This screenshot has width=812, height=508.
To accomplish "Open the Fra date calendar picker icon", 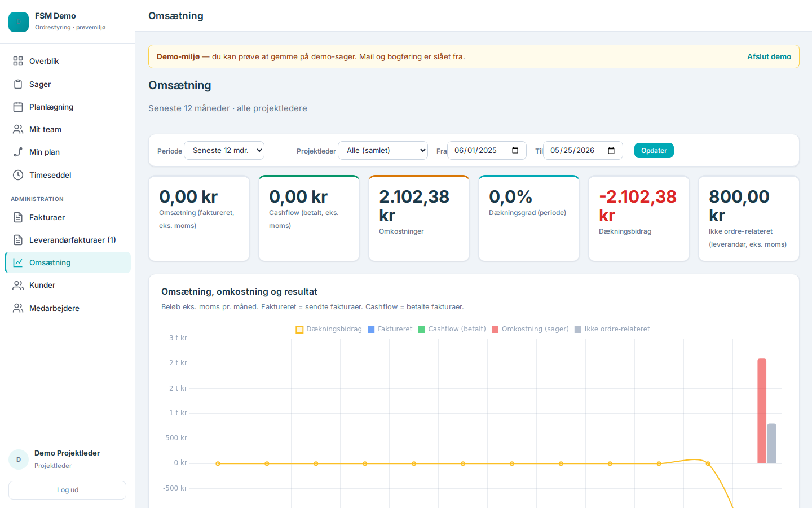I will (515, 151).
